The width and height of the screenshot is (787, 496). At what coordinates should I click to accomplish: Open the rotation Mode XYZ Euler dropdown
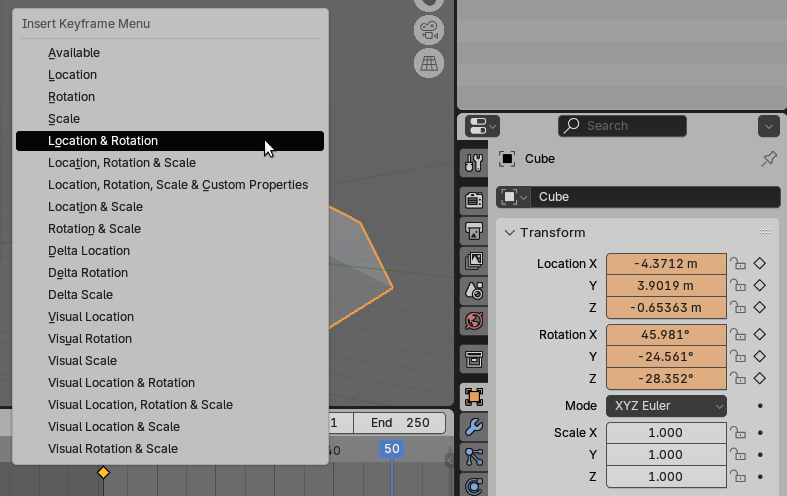pos(666,406)
